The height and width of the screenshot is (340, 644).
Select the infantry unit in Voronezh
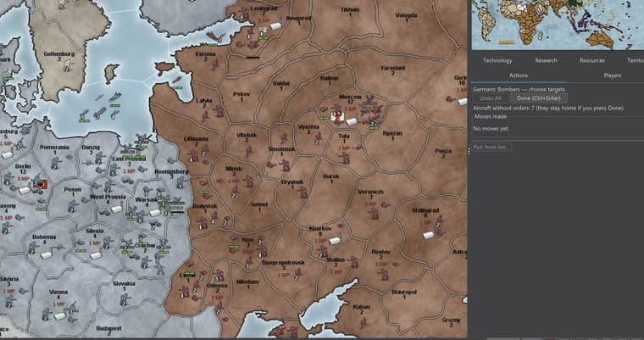[374, 213]
